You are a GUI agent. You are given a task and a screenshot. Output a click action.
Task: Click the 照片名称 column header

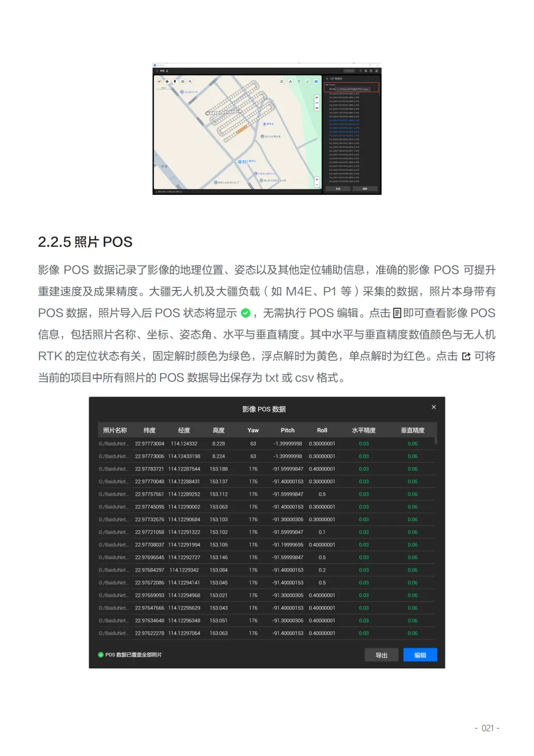coord(115,430)
